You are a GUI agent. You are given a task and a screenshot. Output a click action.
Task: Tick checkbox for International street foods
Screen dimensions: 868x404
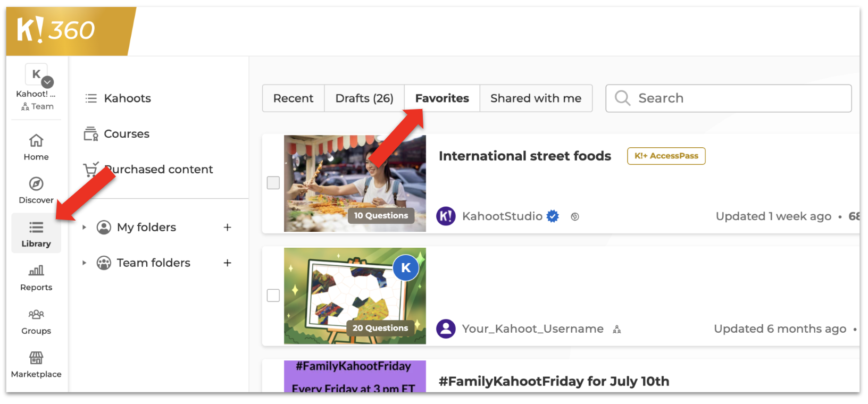[x=273, y=183]
